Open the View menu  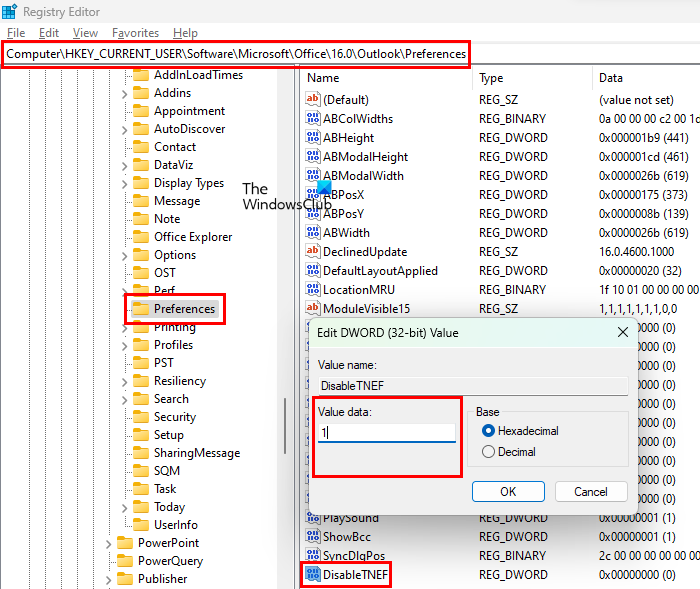click(85, 33)
